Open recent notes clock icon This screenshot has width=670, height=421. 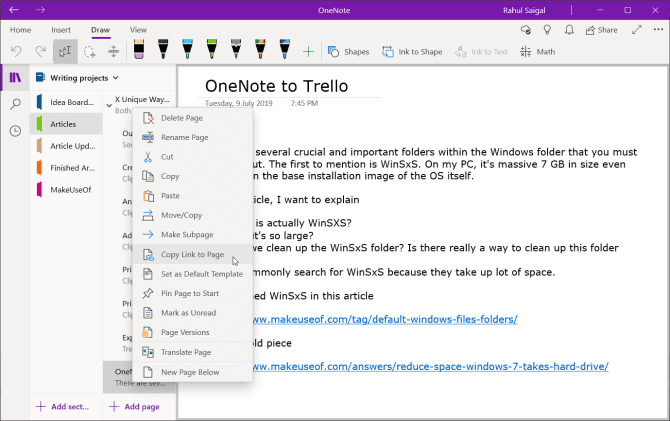pos(15,131)
